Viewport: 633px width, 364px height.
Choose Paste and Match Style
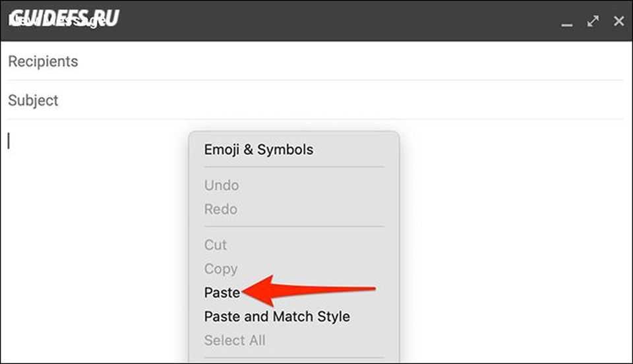click(277, 317)
